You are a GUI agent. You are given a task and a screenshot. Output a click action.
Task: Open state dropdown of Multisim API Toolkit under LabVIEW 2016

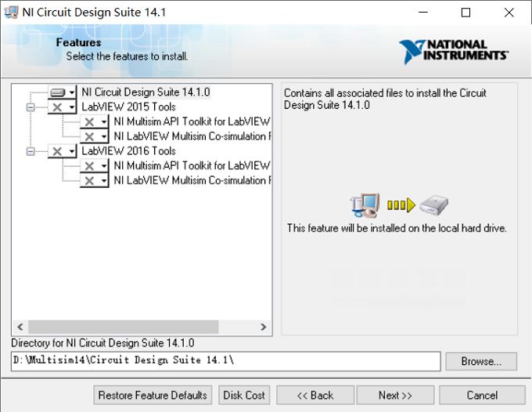tap(95, 166)
